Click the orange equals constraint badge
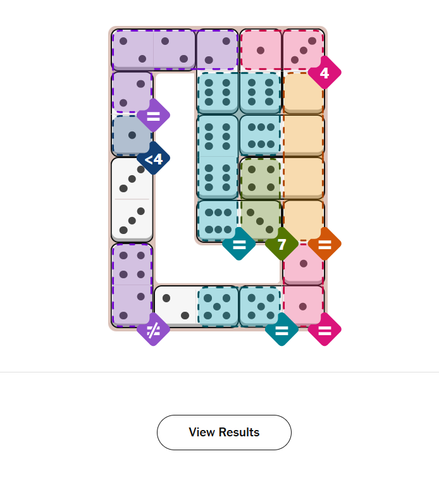 [325, 244]
